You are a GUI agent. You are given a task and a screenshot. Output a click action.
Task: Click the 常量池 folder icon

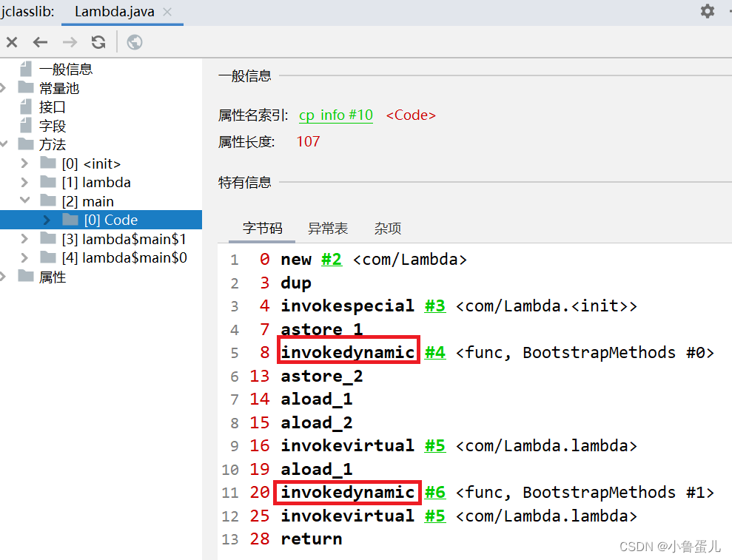(27, 87)
